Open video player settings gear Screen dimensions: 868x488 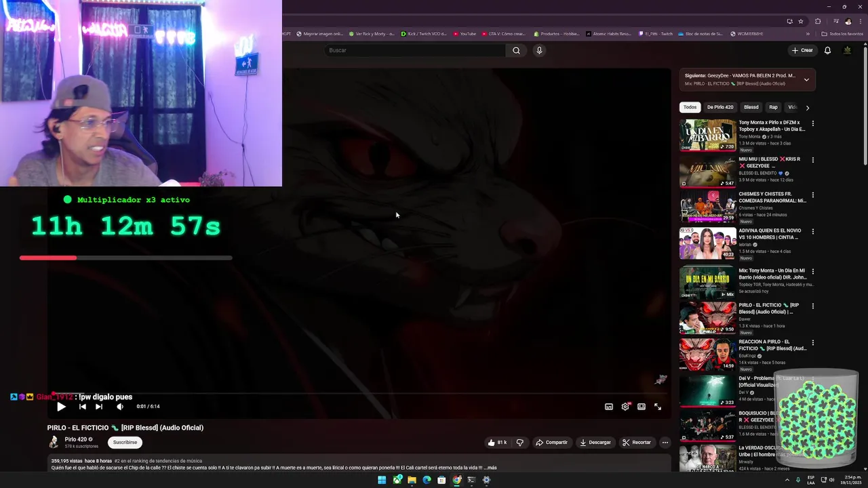click(625, 407)
